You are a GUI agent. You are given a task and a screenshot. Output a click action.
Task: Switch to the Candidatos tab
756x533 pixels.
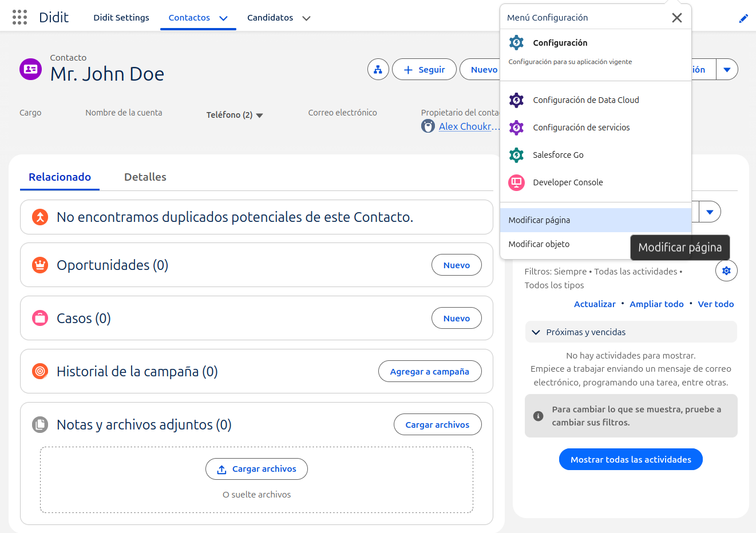[270, 18]
